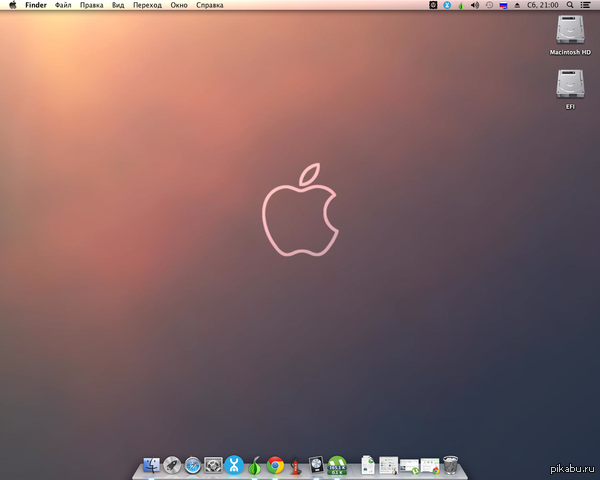Open the red USB modem app in dock
Viewport: 600px width, 480px height.
(x=295, y=465)
